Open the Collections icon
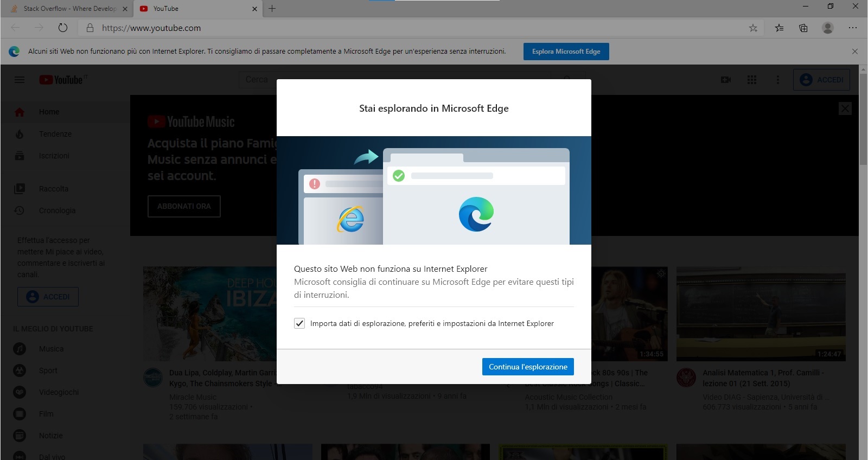The width and height of the screenshot is (868, 460). click(803, 28)
